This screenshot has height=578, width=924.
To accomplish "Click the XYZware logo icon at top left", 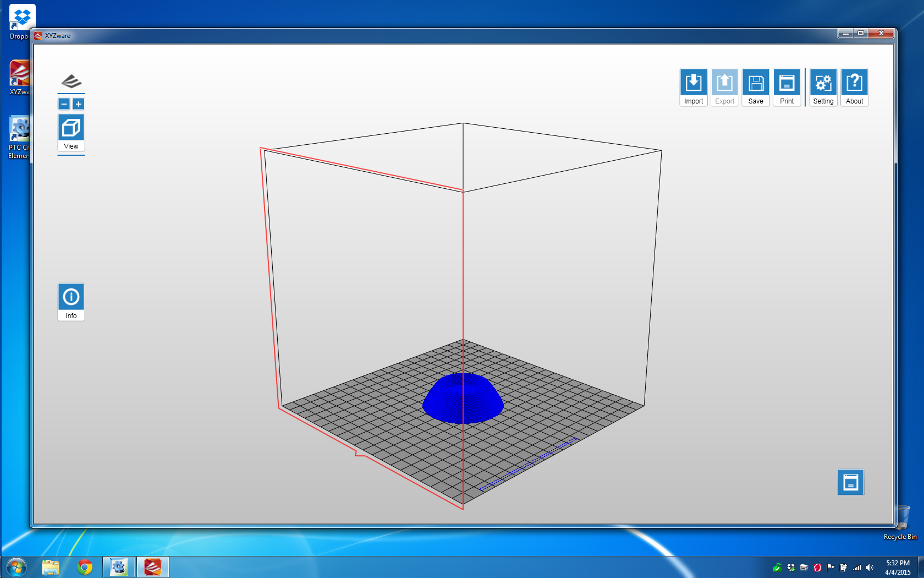I will 71,82.
